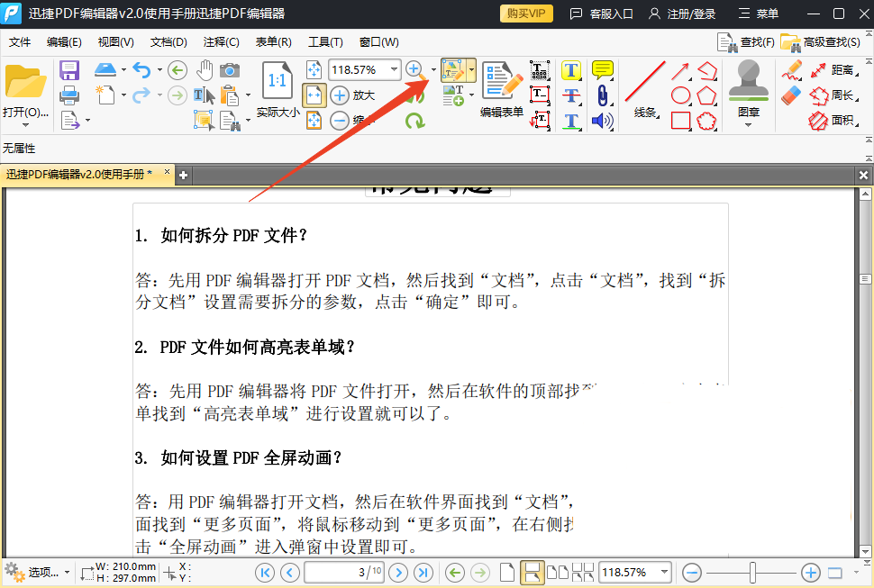Image resolution: width=874 pixels, height=588 pixels.
Task: Select the 面积 area measure tool
Action: pyautogui.click(x=833, y=121)
